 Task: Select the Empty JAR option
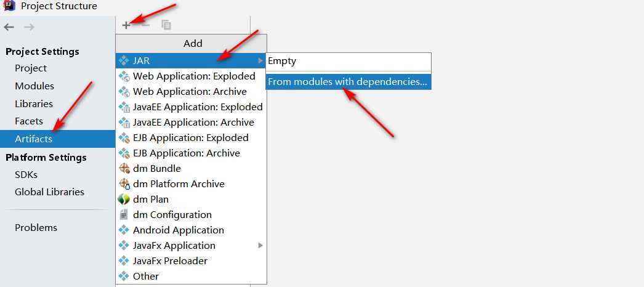pos(282,61)
